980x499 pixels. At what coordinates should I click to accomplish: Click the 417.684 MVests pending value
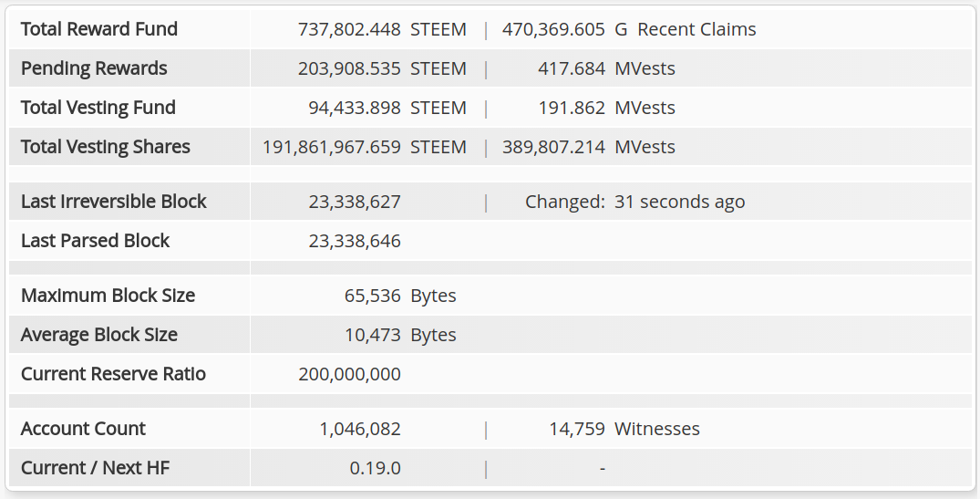606,68
